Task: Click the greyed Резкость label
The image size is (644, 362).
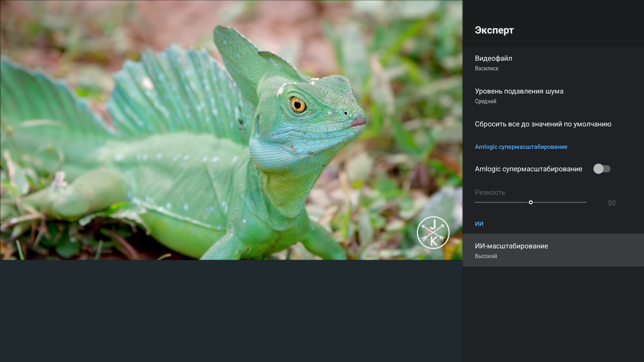Action: pos(490,192)
